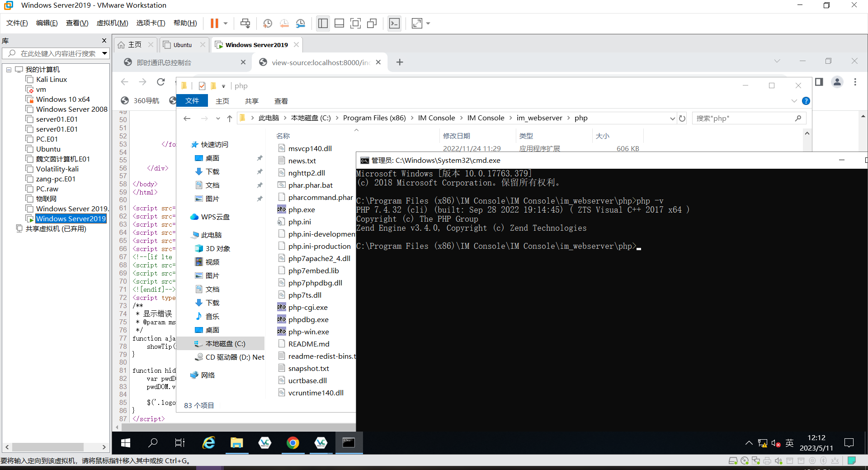The width and height of the screenshot is (868, 470).
Task: Click the Explorer quick access properties checkbox icon
Action: [202, 86]
